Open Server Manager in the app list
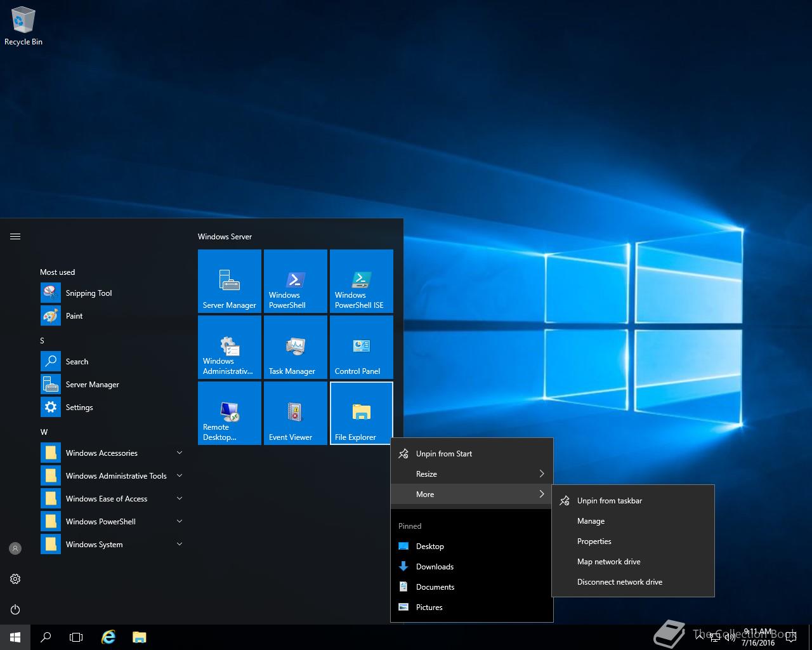The image size is (812, 650). coord(112,385)
